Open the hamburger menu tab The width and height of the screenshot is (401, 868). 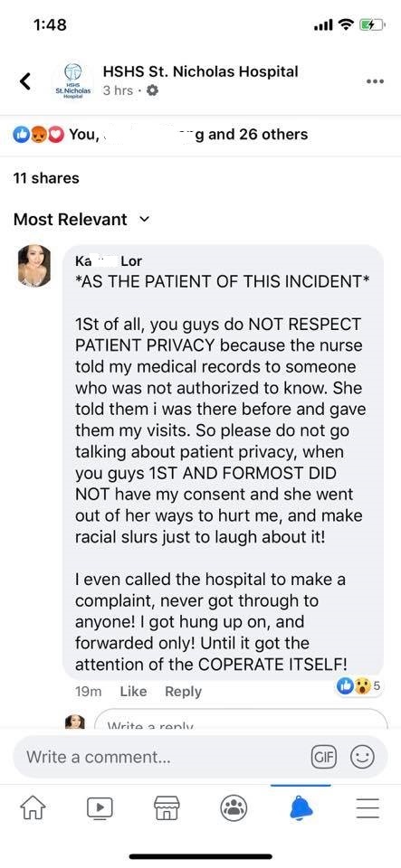pos(368,808)
